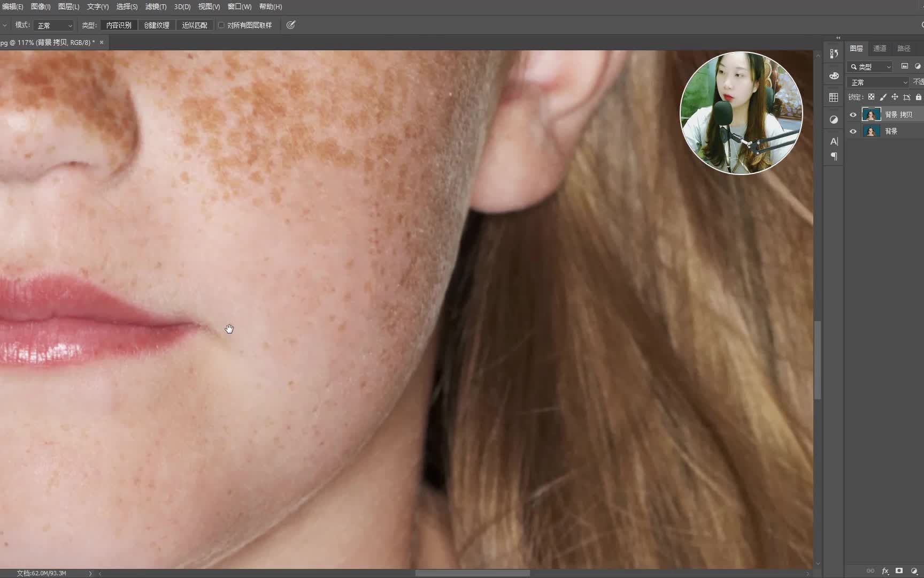
Task: Open the 帮助(H) menu
Action: [271, 6]
